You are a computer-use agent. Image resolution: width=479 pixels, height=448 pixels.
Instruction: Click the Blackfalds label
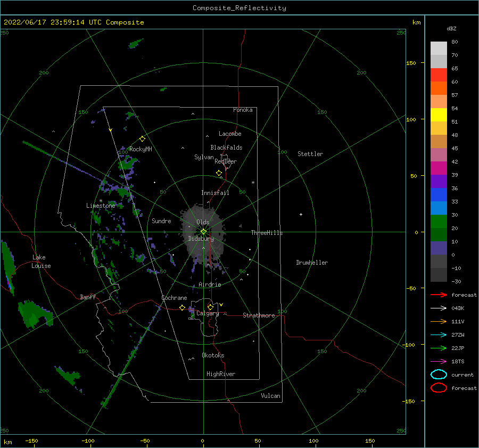point(226,148)
